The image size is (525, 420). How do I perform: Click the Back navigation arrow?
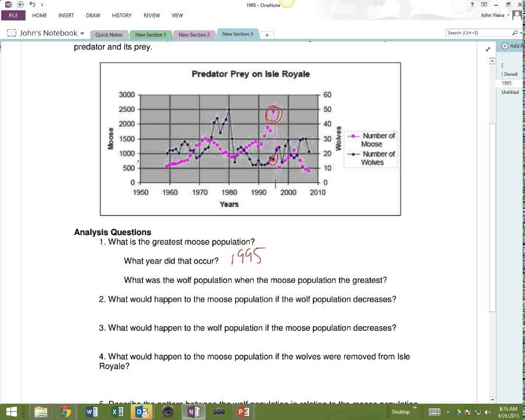click(x=20, y=4)
